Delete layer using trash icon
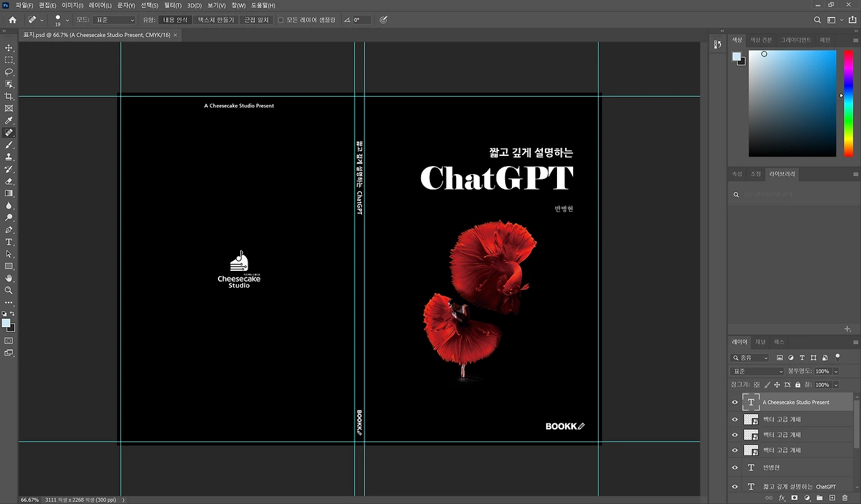This screenshot has height=504, width=861. (845, 498)
